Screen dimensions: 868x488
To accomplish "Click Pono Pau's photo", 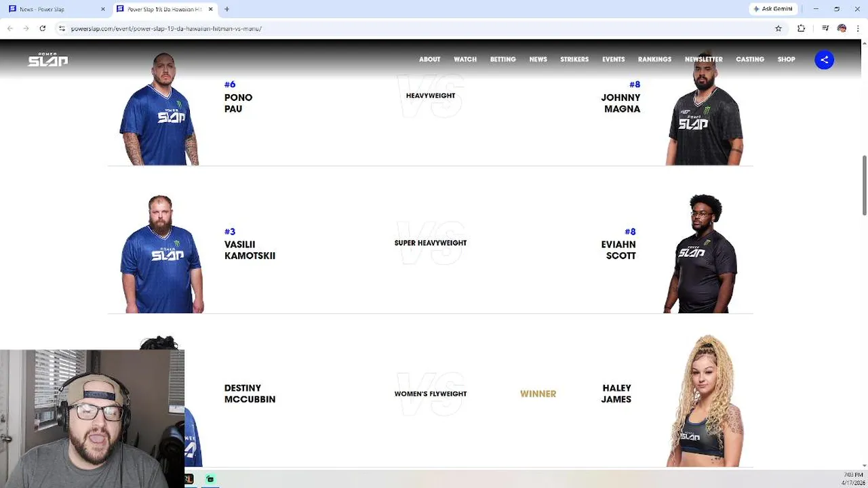I will tap(160, 108).
